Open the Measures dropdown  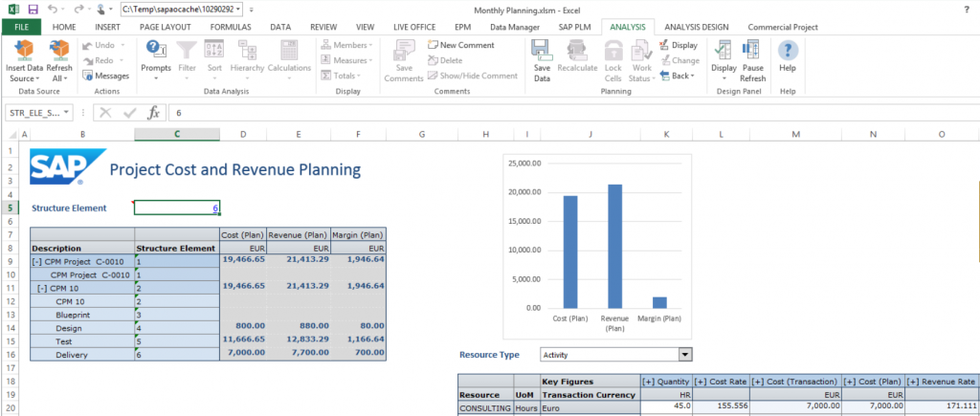tap(346, 60)
